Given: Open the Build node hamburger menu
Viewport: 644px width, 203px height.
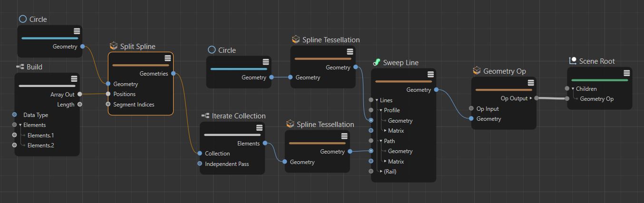Looking at the screenshot, I should (x=74, y=79).
